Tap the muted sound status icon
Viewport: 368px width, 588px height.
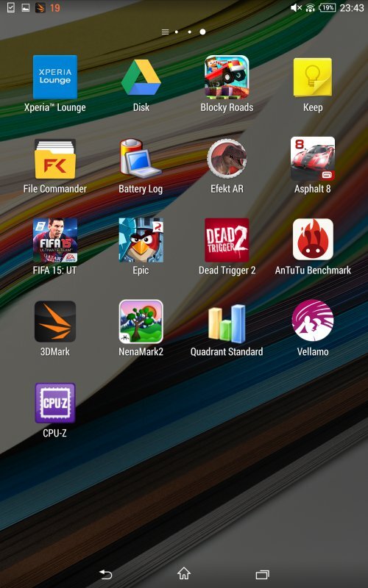[297, 7]
